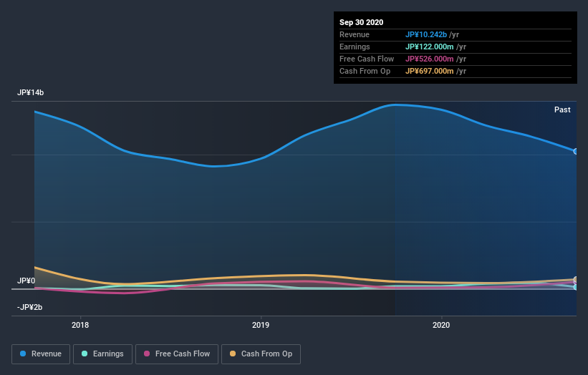This screenshot has height=375, width=588.
Task: Toggle the Cash From Op legend button
Action: pyautogui.click(x=261, y=354)
